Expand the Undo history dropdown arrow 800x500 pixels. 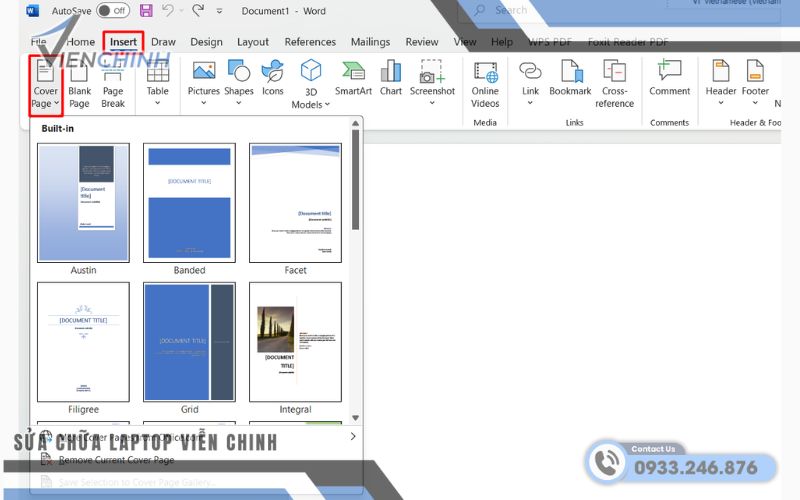(181, 11)
